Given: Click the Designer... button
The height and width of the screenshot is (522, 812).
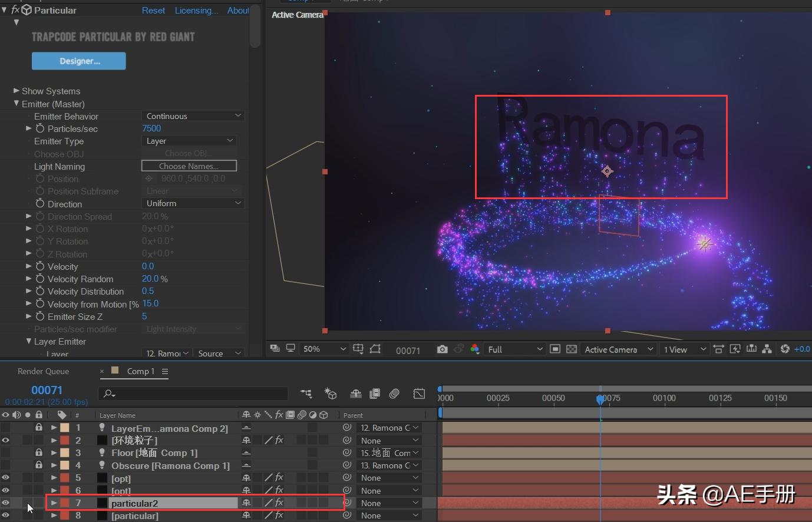Looking at the screenshot, I should click(79, 61).
